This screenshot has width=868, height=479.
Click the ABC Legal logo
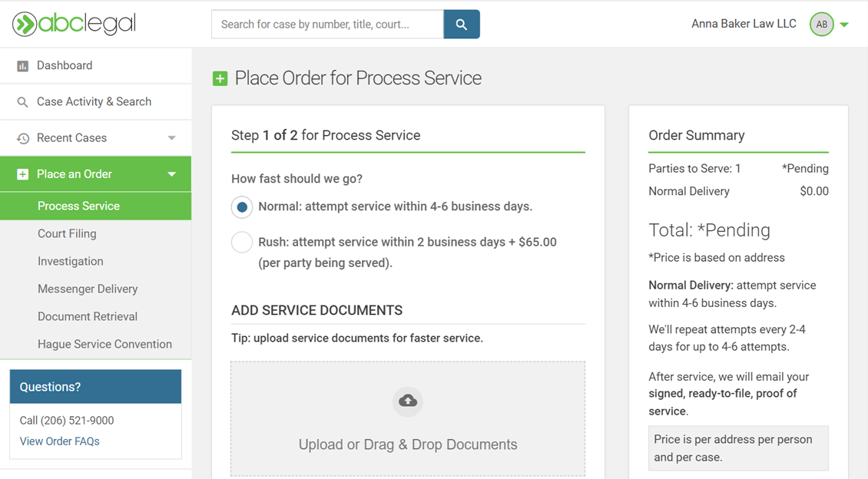click(74, 25)
